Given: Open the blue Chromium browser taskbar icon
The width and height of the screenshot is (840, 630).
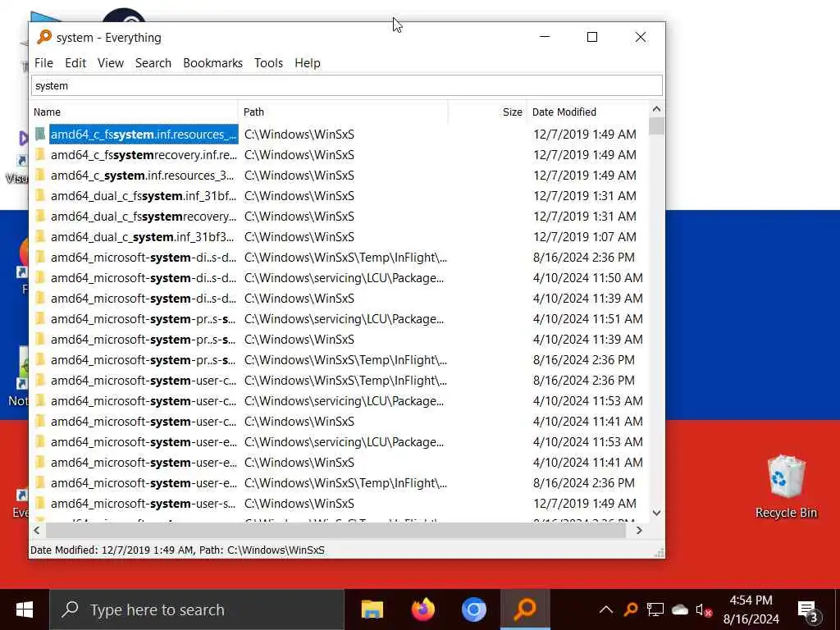Looking at the screenshot, I should pyautogui.click(x=473, y=609).
